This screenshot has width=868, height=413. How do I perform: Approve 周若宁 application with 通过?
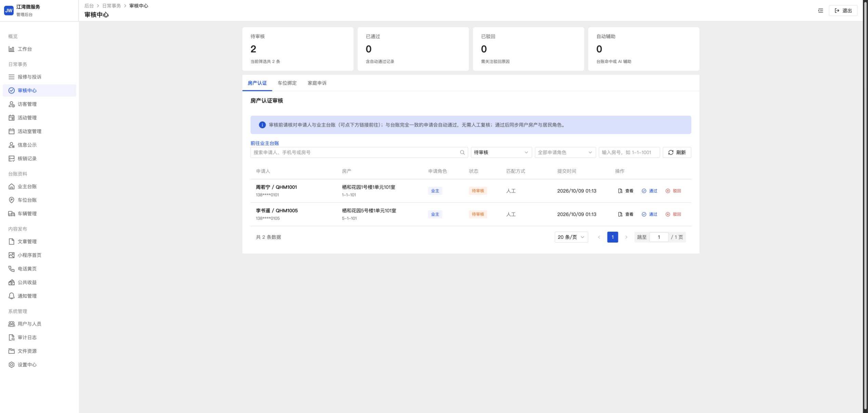[x=649, y=191]
